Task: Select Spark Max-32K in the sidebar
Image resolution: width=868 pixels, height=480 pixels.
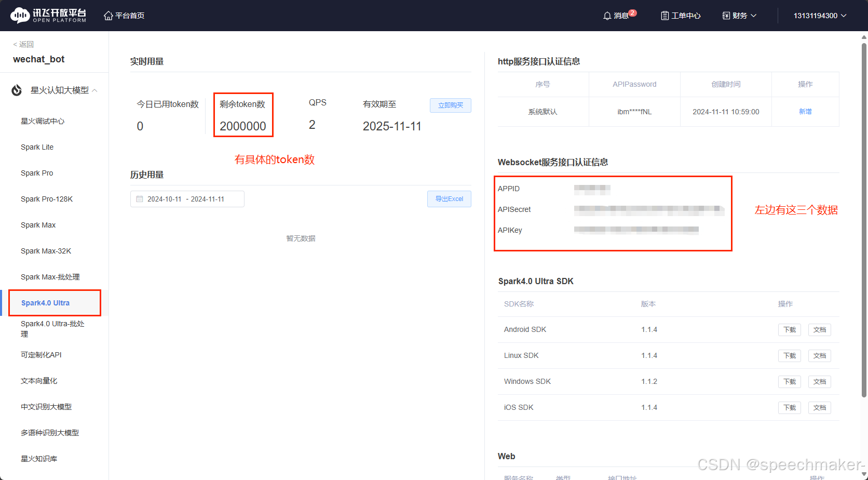Action: pos(46,251)
